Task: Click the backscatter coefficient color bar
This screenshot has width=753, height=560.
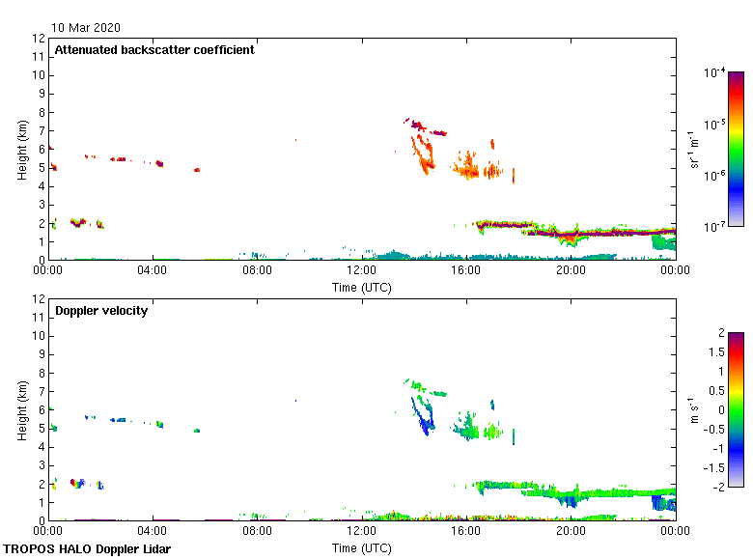Action: [x=736, y=149]
